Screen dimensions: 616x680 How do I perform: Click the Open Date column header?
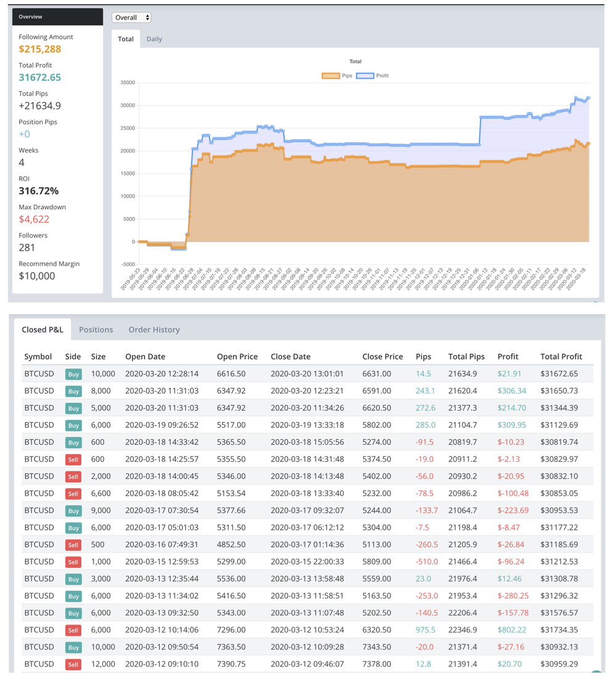145,357
